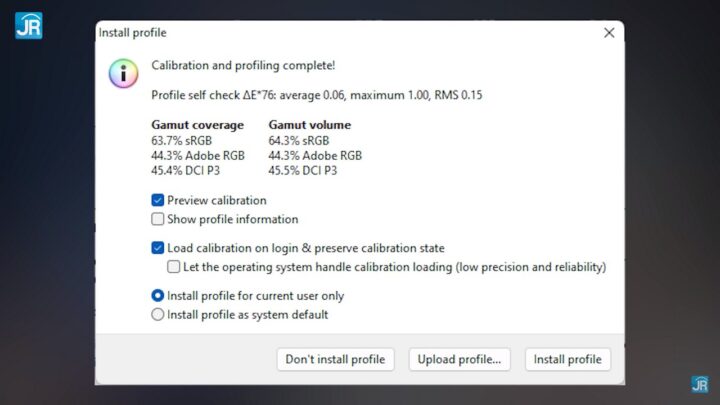Select Install profile for current user only

coord(158,296)
